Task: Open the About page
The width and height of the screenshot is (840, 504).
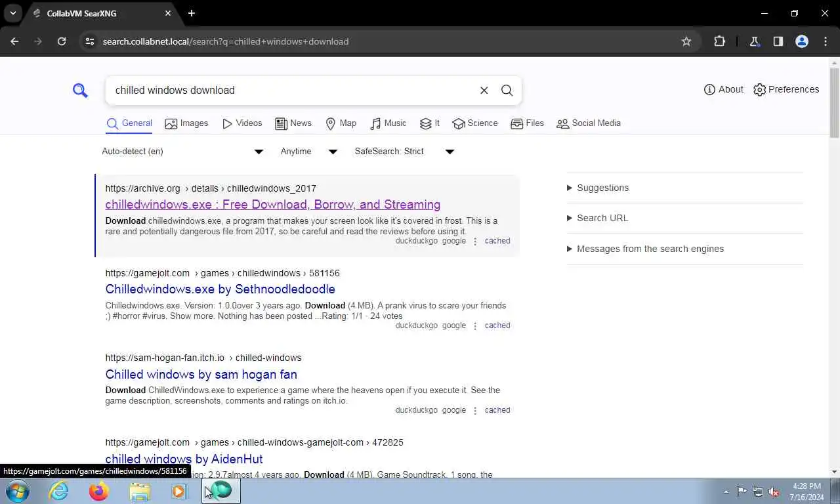Action: pyautogui.click(x=723, y=89)
